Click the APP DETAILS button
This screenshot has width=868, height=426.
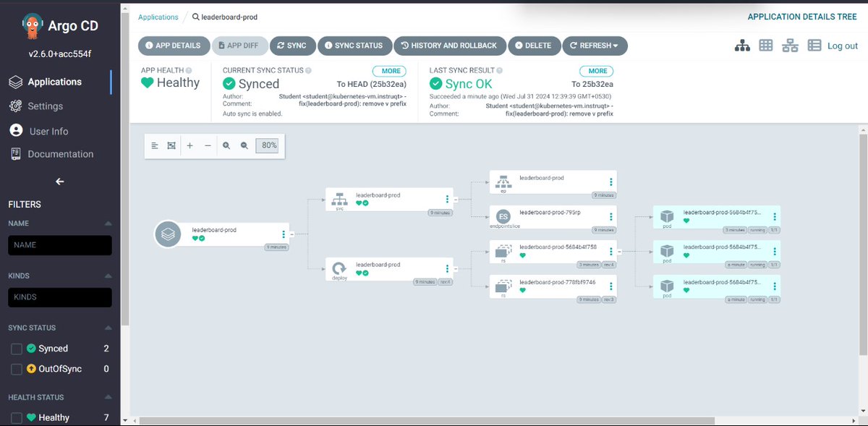point(173,46)
